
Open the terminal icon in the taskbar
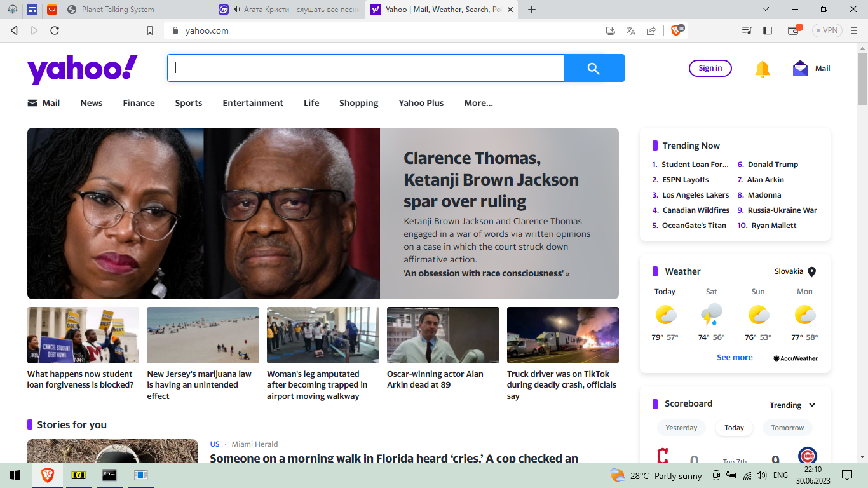(109, 475)
